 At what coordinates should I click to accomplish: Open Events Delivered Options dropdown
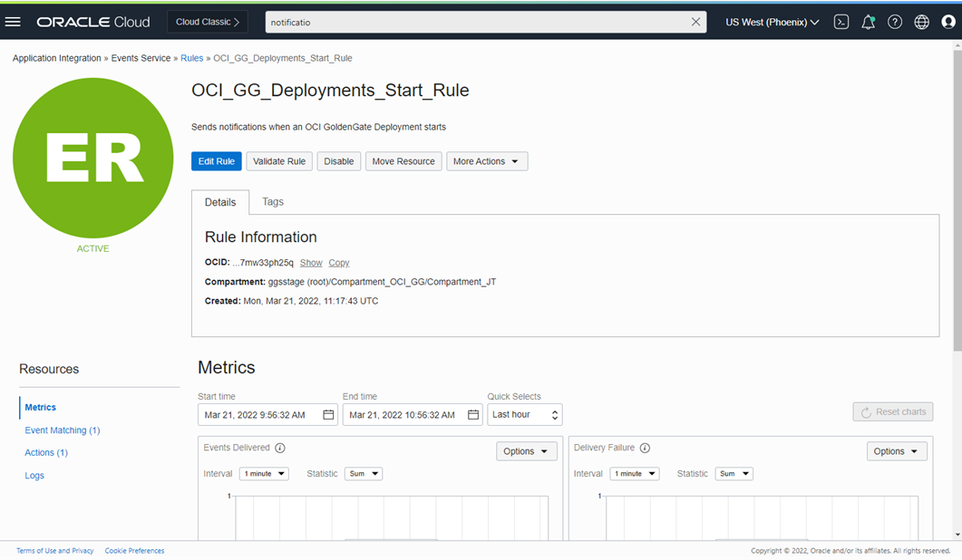coord(526,451)
